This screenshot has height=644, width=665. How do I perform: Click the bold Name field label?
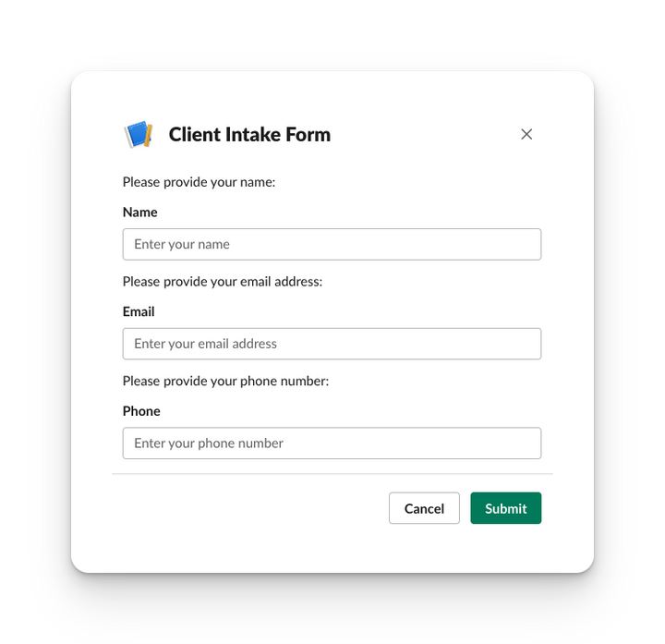tap(140, 213)
